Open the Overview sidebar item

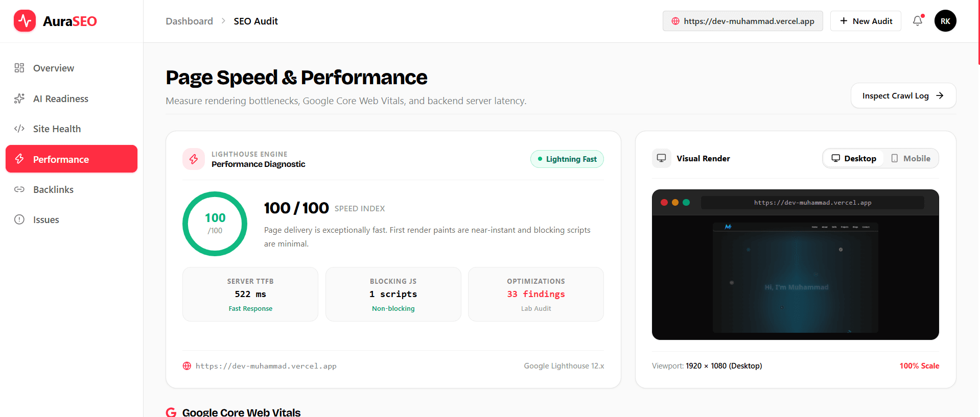(x=72, y=68)
